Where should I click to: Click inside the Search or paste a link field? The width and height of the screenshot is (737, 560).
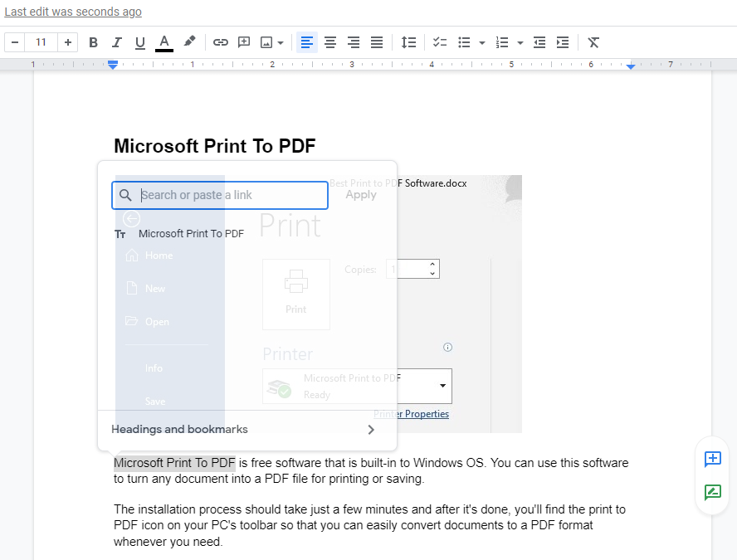pos(219,195)
